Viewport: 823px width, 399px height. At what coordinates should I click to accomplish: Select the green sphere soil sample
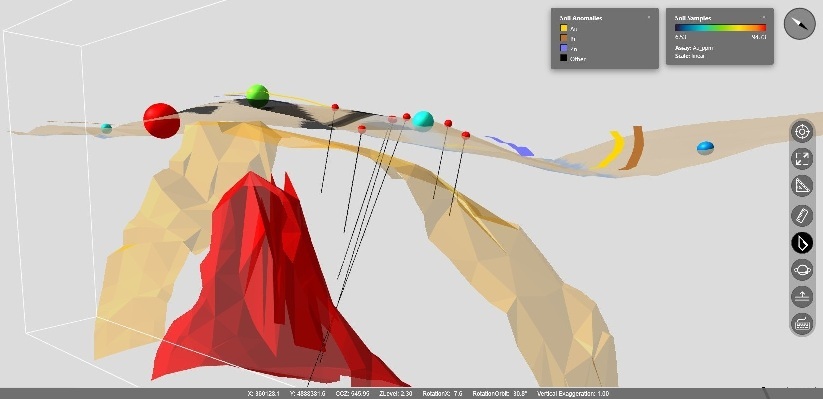tap(258, 95)
